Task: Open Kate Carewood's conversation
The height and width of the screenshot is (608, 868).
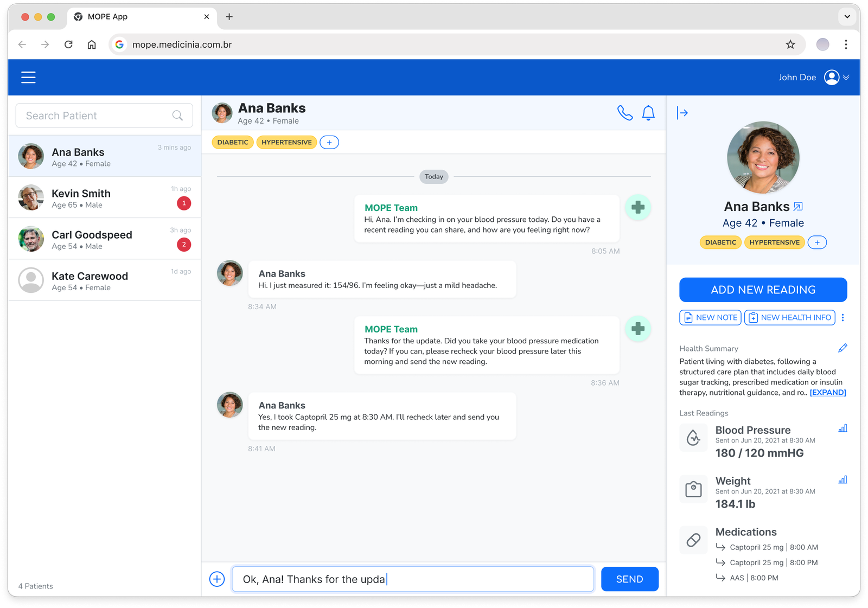Action: [104, 280]
